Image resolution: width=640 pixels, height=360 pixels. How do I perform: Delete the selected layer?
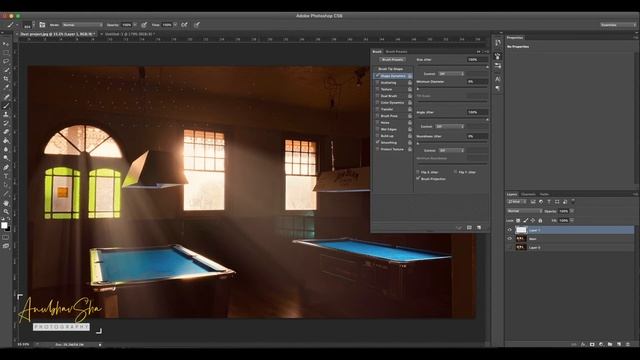(628, 344)
